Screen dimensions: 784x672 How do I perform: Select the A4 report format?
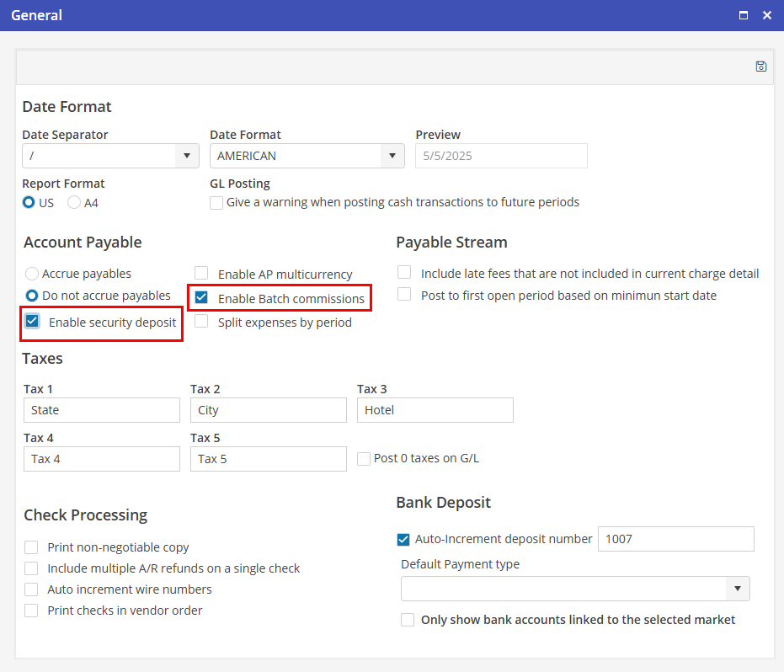(x=75, y=202)
